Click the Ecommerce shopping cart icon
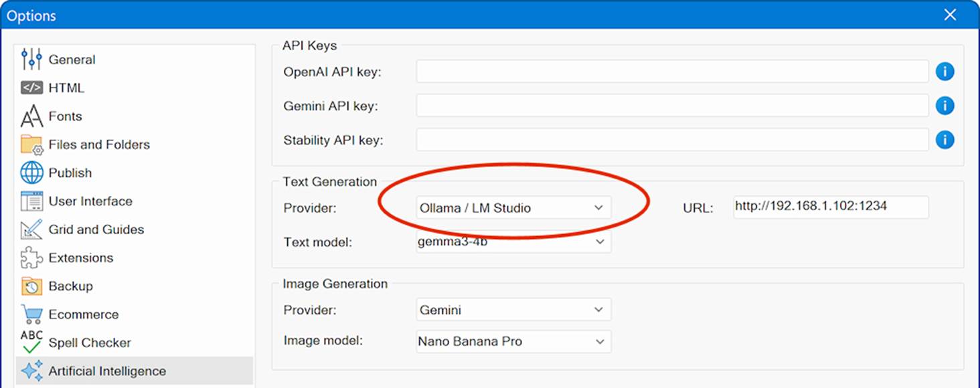The height and width of the screenshot is (388, 980). (31, 314)
